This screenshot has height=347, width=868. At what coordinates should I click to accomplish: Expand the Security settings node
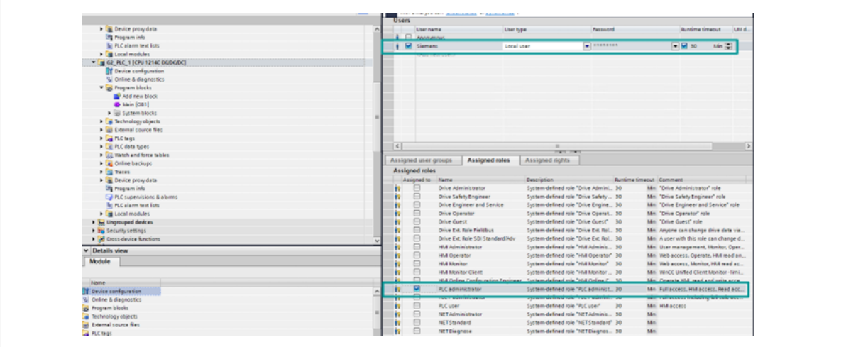tap(93, 231)
